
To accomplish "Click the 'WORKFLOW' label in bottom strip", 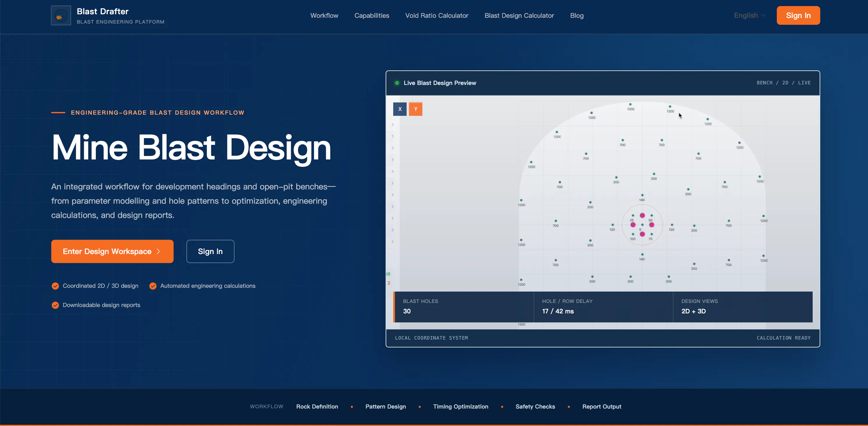I will (x=267, y=407).
